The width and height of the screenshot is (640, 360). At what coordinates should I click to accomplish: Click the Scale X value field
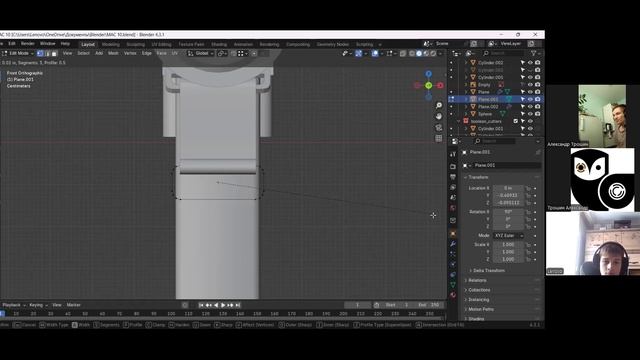pyautogui.click(x=508, y=244)
